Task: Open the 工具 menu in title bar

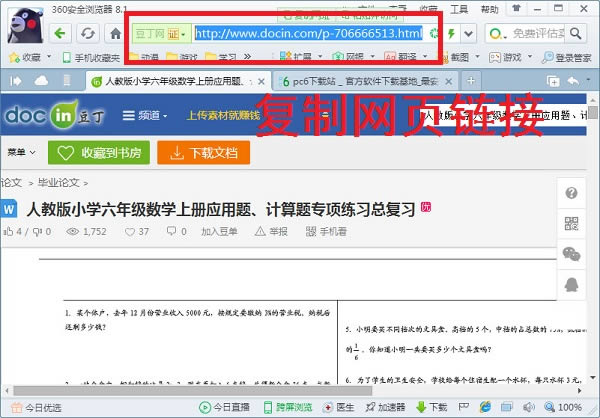Action: click(x=459, y=8)
